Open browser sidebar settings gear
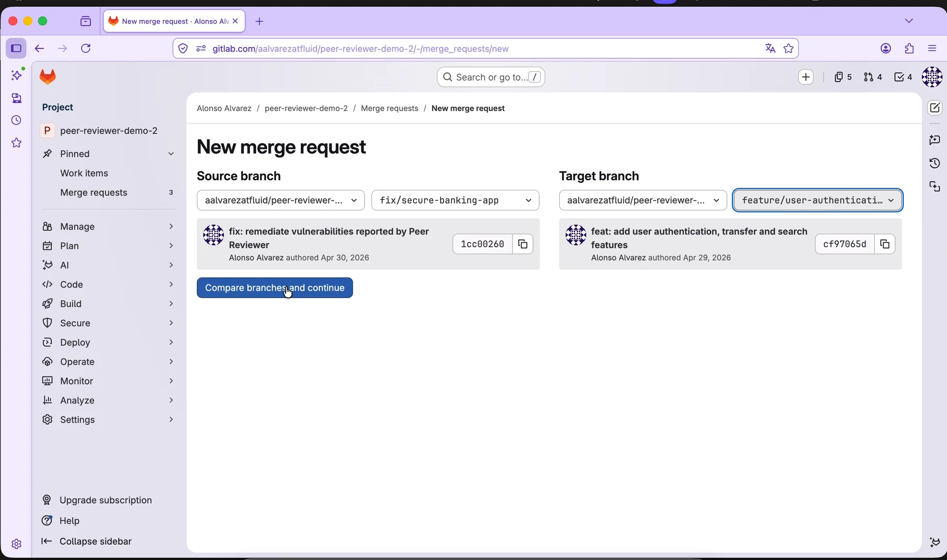947x560 pixels. click(17, 544)
